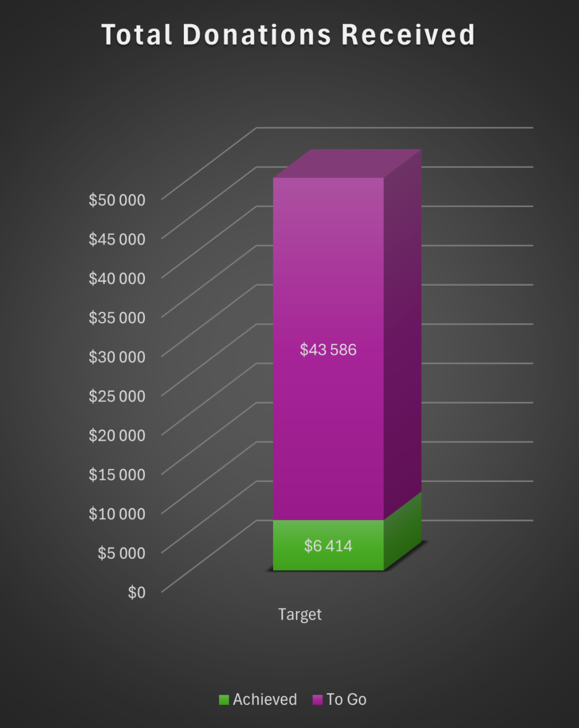Viewport: 579px width, 728px height.
Task: Click the $50 000 axis label
Action: click(117, 200)
